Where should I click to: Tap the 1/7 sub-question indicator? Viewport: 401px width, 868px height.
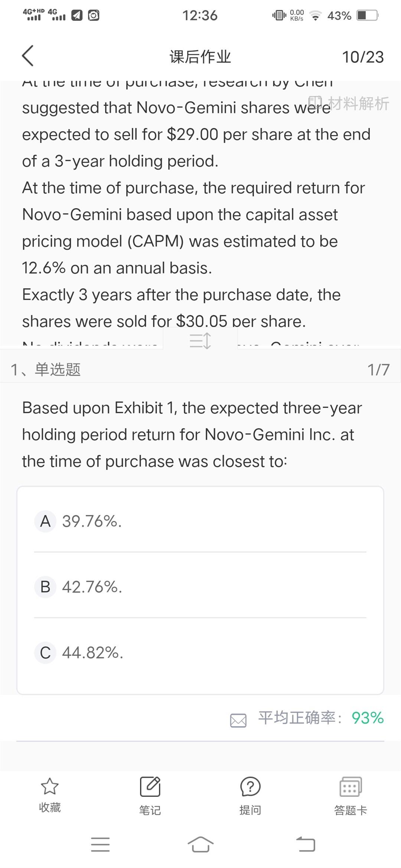point(378,369)
